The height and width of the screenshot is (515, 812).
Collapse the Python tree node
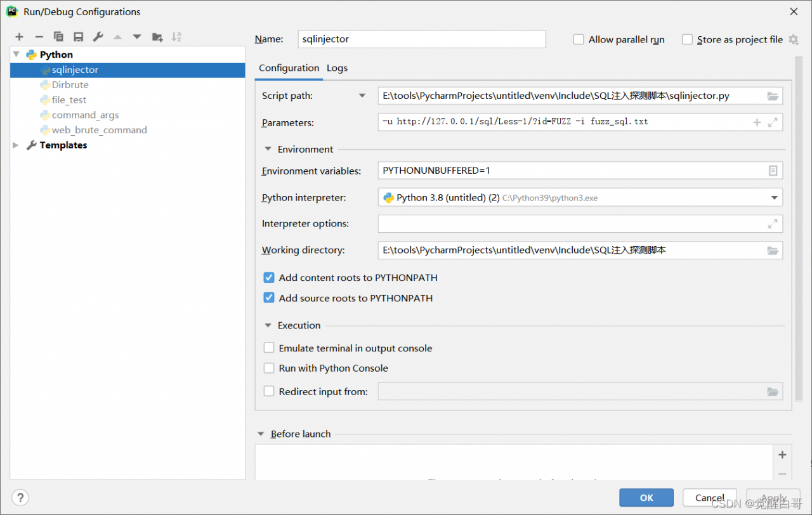click(x=16, y=55)
